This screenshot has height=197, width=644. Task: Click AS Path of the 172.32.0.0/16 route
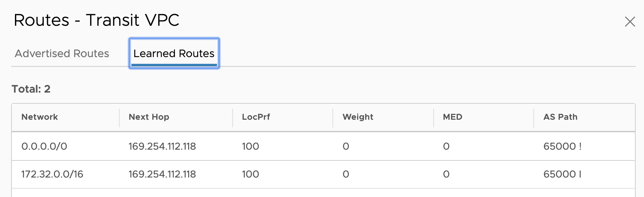pyautogui.click(x=562, y=174)
